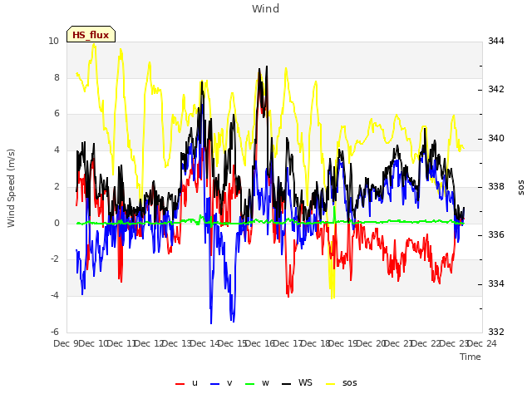Screen dimensions: 532x399
Task: Click the 8 tick on left axis
Action: click(57, 77)
